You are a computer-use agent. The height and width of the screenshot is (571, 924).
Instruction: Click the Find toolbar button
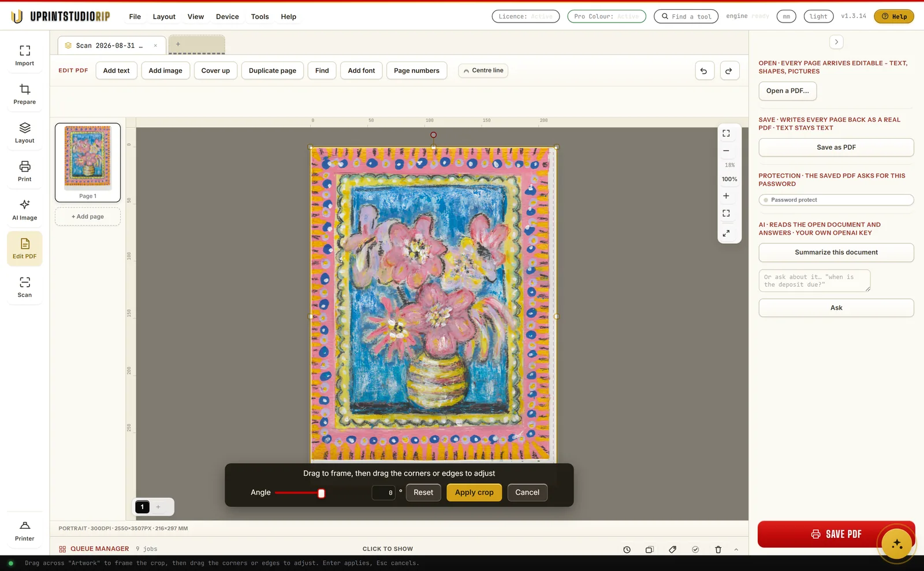point(322,71)
